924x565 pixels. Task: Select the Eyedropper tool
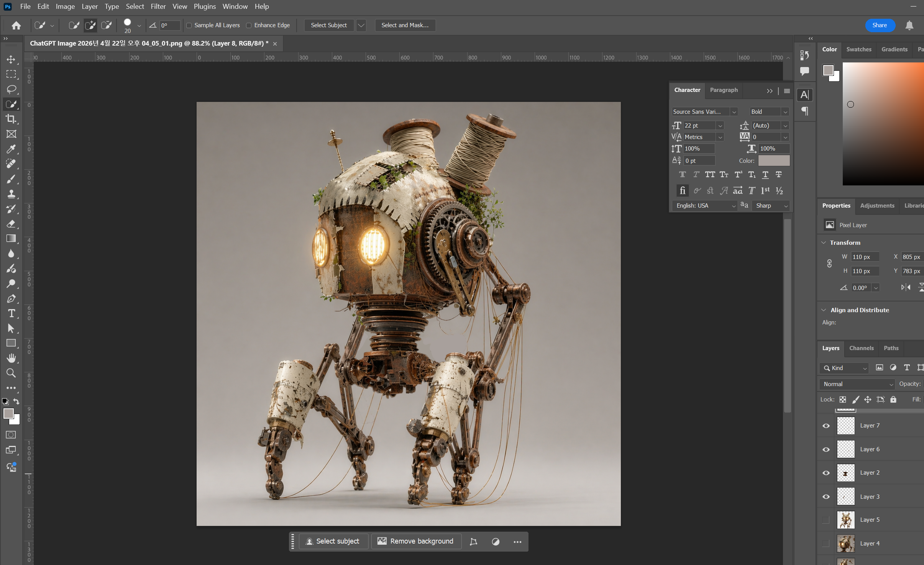[x=11, y=149]
